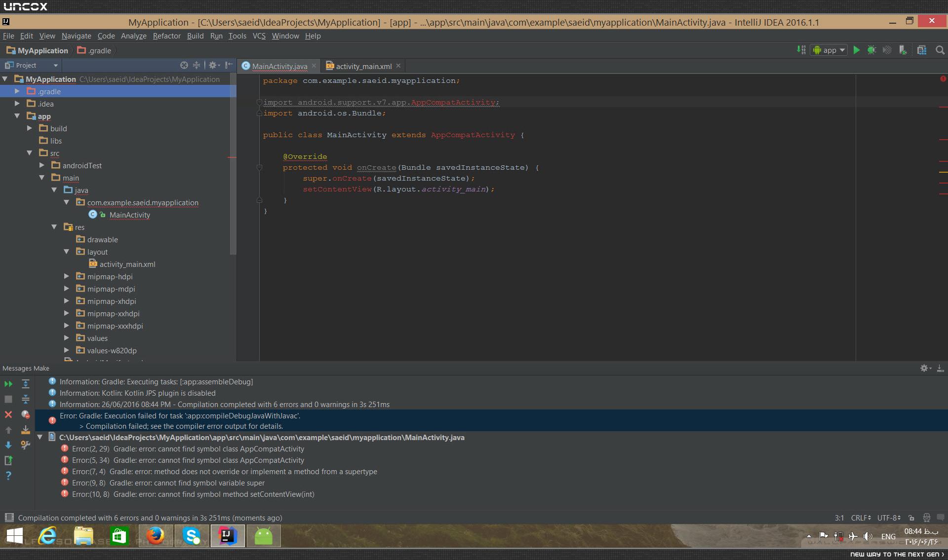Image resolution: width=948 pixels, height=560 pixels.
Task: Click the Windows Start button
Action: click(15, 536)
